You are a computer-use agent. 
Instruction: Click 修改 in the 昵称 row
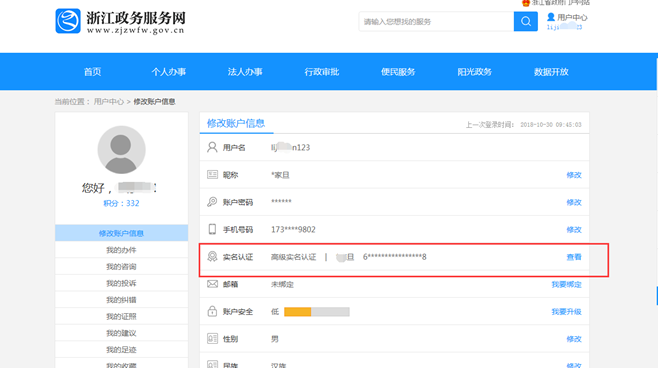[574, 175]
